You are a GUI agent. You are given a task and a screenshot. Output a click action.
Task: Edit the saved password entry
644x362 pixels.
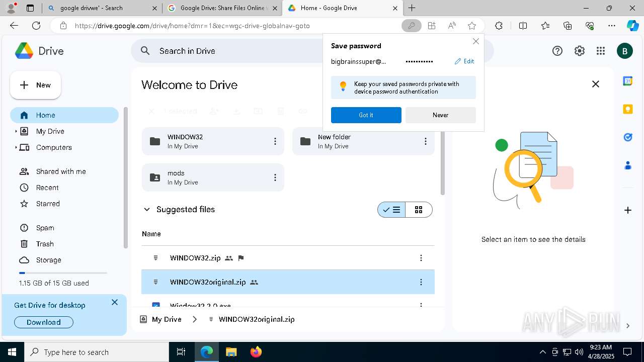pos(464,61)
